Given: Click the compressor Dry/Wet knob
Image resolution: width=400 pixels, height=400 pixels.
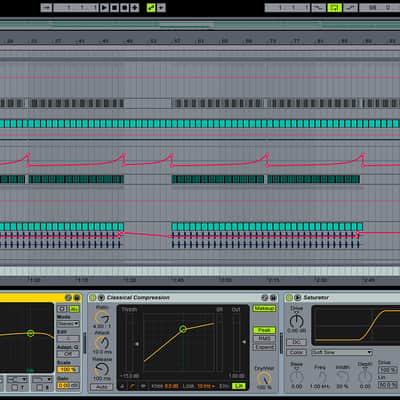Looking at the screenshot, I should point(264,378).
